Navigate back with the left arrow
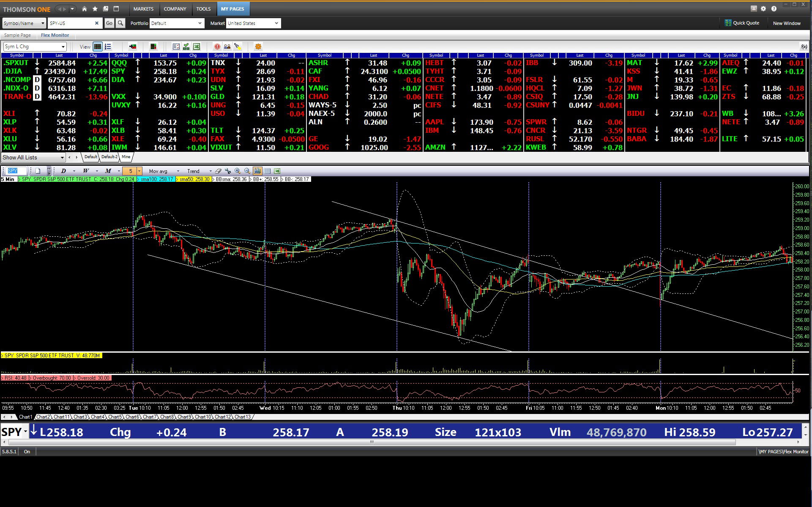812x507 pixels. [59, 9]
